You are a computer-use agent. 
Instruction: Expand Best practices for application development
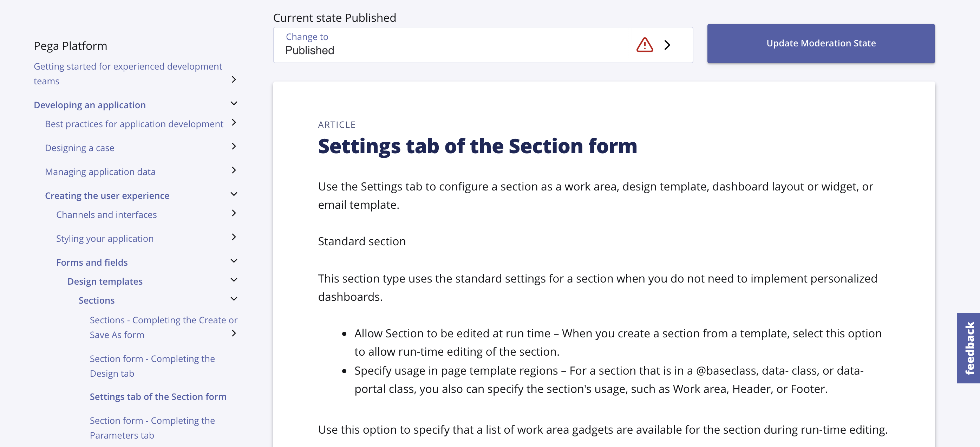coord(234,123)
